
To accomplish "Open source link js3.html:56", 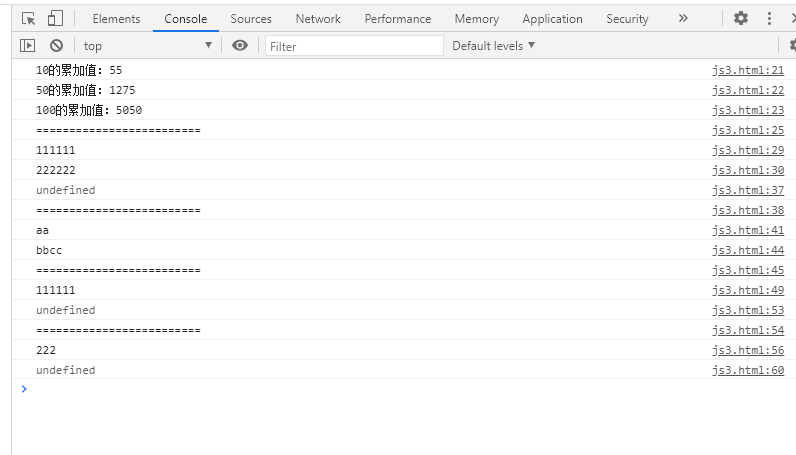I will click(748, 350).
